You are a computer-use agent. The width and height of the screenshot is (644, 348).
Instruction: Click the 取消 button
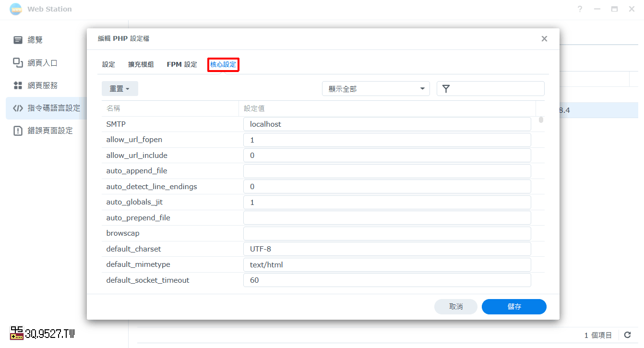click(x=456, y=307)
